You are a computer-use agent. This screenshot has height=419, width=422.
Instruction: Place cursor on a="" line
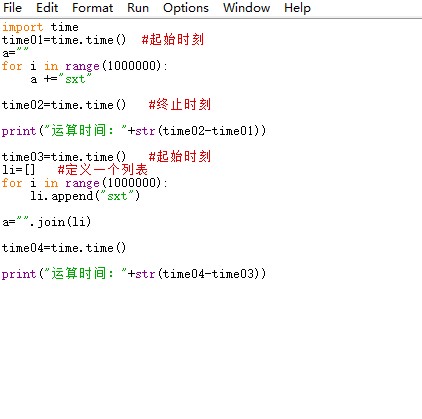click(15, 53)
